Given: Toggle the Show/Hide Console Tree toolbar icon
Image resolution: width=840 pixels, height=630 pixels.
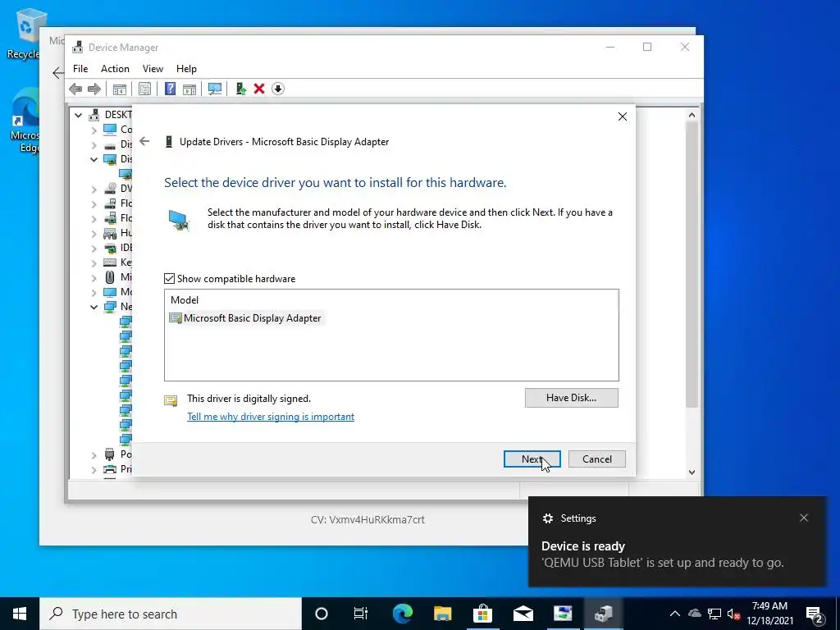Looking at the screenshot, I should point(120,89).
